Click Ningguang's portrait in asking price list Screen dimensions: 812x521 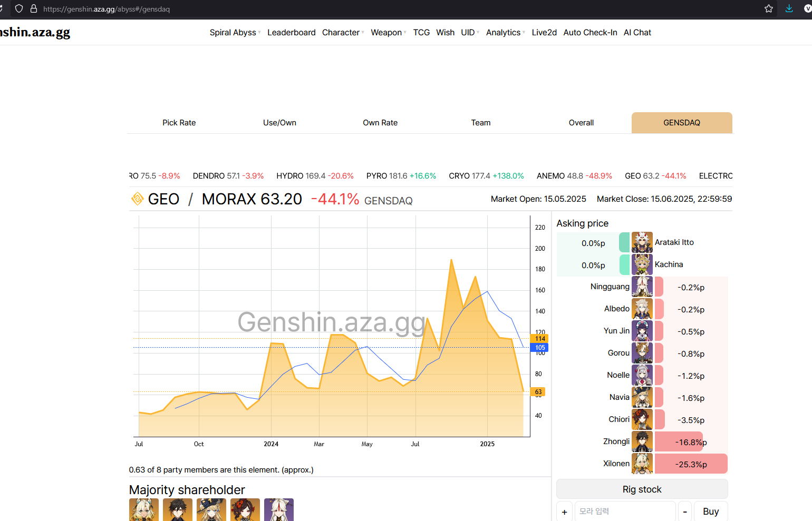pos(642,287)
